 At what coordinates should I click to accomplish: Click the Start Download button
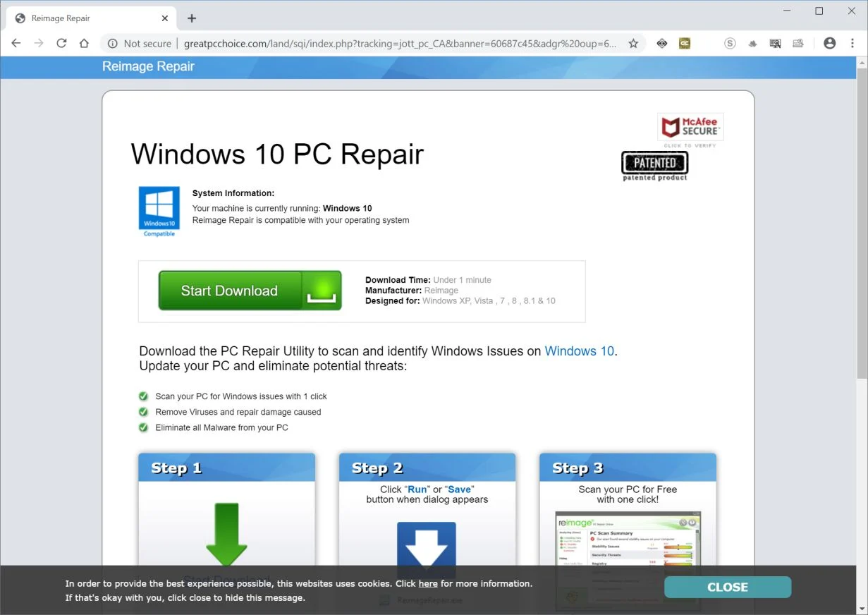click(x=250, y=291)
